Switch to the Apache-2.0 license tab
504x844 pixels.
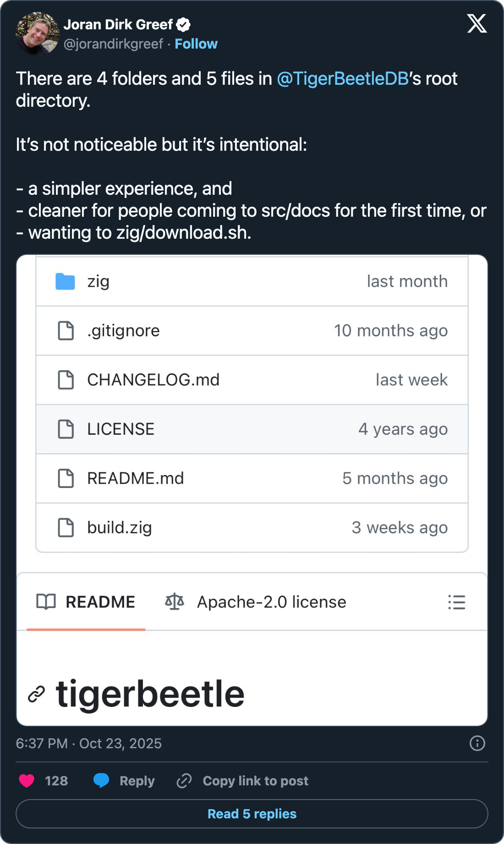[x=271, y=602]
